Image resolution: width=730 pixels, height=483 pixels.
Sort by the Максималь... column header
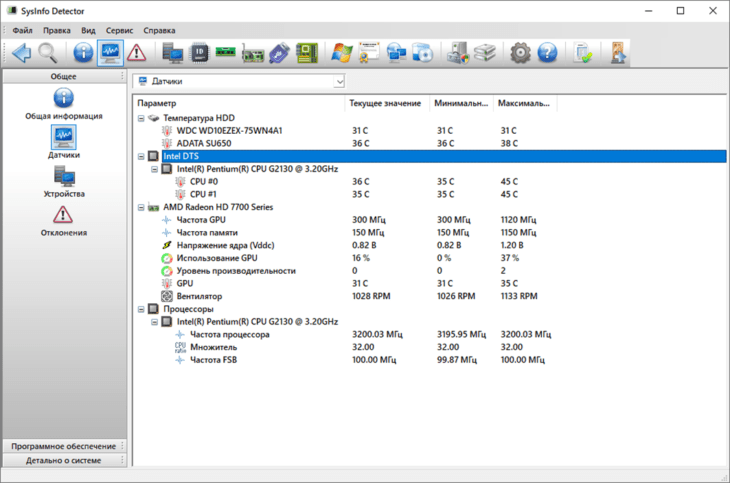pyautogui.click(x=525, y=103)
